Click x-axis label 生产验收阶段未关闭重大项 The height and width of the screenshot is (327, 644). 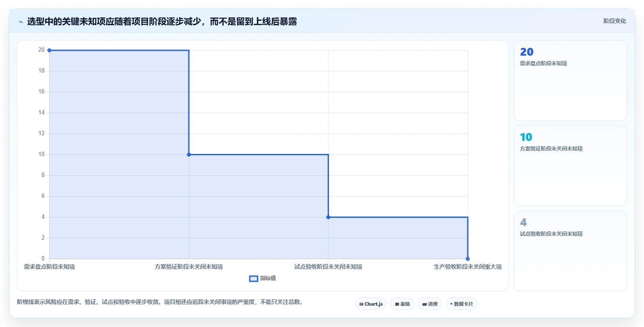[468, 267]
